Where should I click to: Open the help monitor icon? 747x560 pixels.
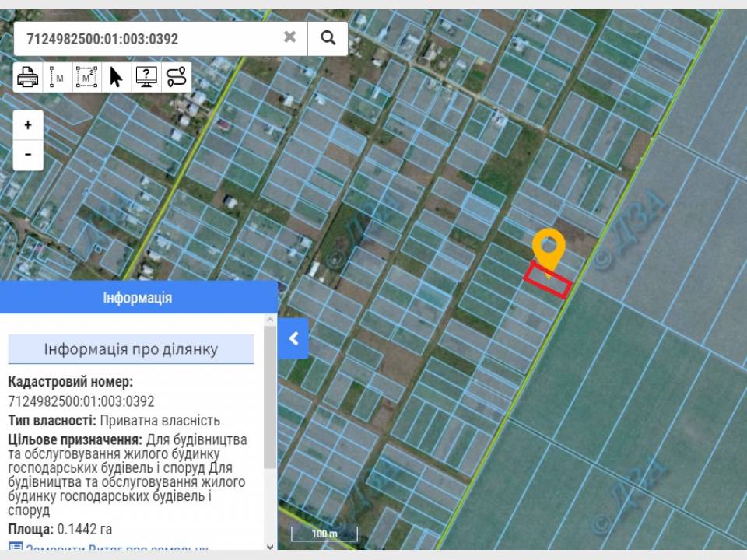pyautogui.click(x=146, y=77)
